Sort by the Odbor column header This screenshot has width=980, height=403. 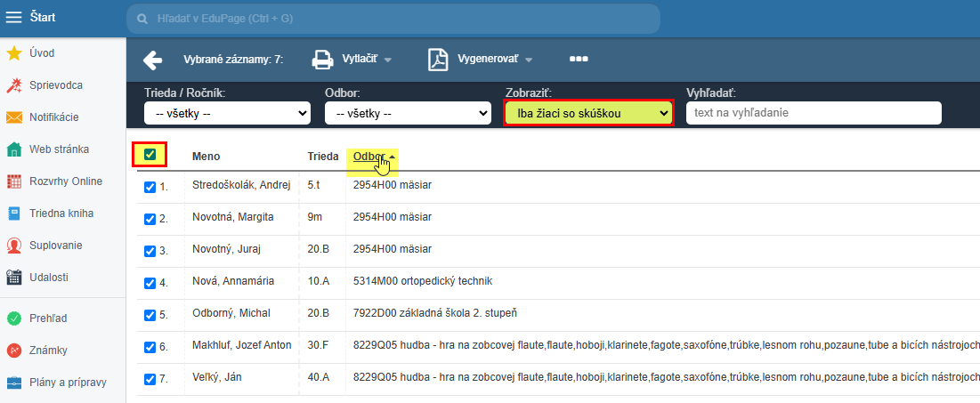(368, 157)
